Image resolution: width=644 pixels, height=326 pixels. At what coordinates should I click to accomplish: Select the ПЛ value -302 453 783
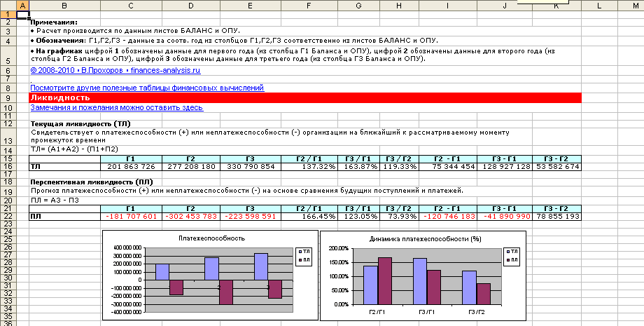(191, 216)
